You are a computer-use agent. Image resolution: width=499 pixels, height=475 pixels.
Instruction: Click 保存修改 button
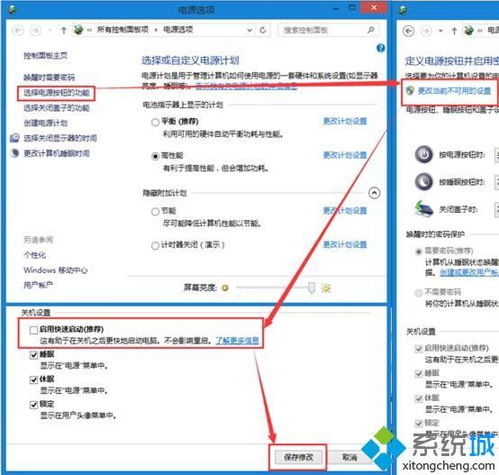click(x=298, y=457)
